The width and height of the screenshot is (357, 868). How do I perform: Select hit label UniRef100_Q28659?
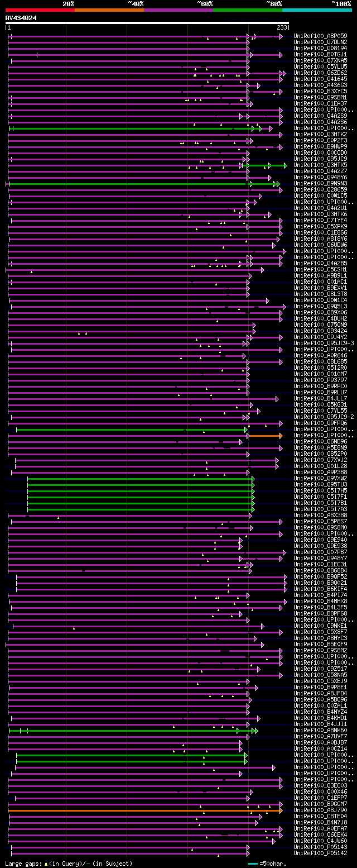coord(320,189)
